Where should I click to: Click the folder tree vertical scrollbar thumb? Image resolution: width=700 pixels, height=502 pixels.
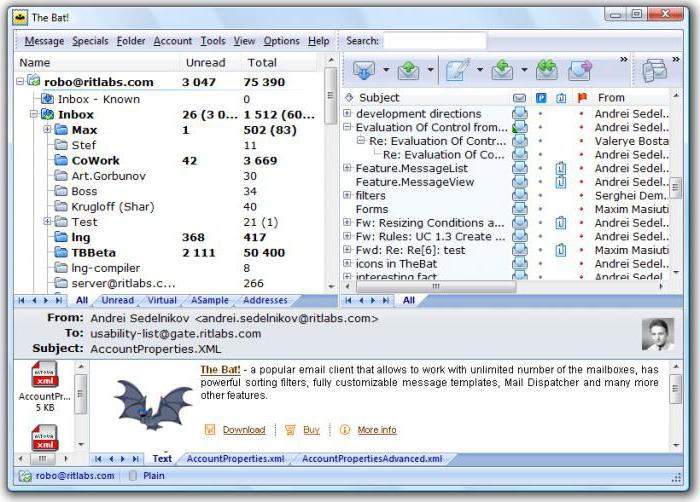330,96
